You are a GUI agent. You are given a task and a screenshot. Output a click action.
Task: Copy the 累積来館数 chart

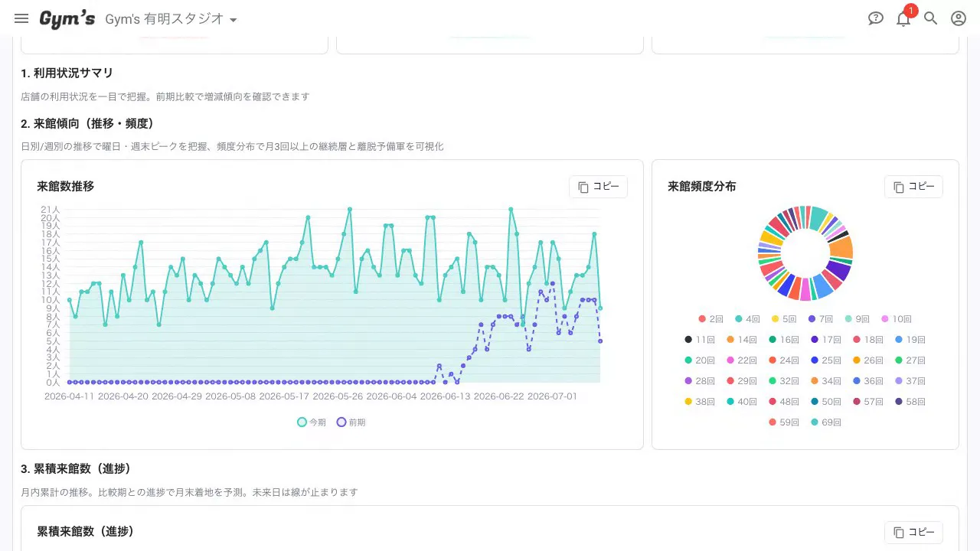click(913, 533)
